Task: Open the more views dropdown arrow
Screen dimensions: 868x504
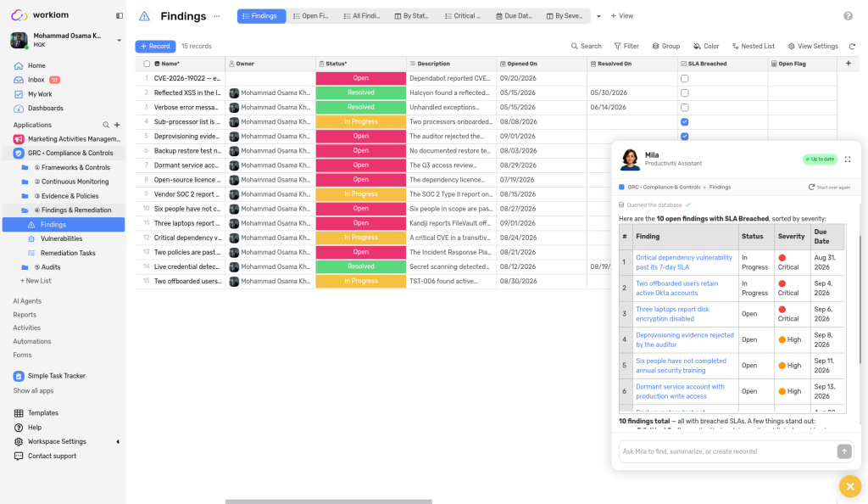Action: (598, 17)
